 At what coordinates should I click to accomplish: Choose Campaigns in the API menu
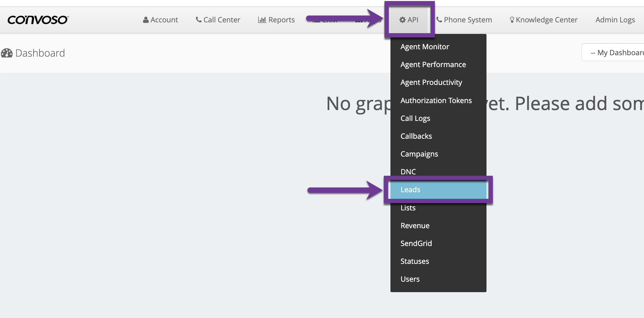(x=419, y=154)
